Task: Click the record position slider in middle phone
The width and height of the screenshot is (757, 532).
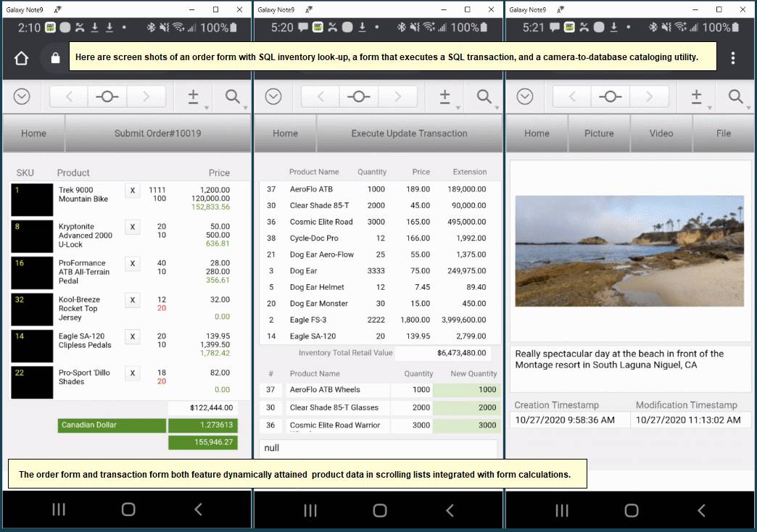Action: [359, 97]
